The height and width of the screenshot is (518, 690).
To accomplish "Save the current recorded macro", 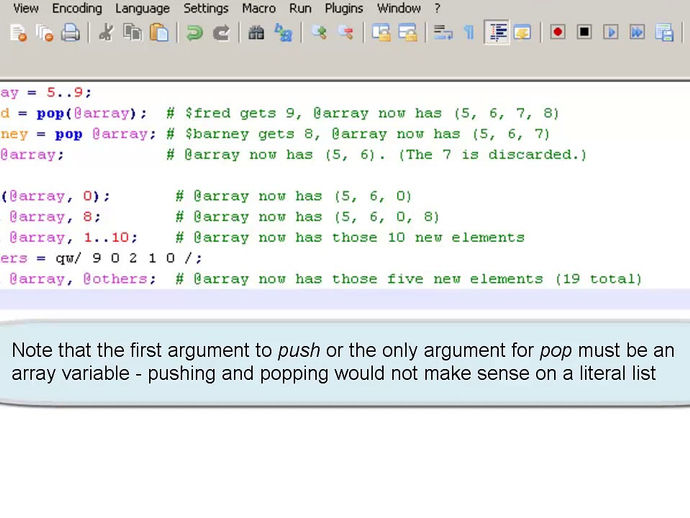I will (x=664, y=33).
